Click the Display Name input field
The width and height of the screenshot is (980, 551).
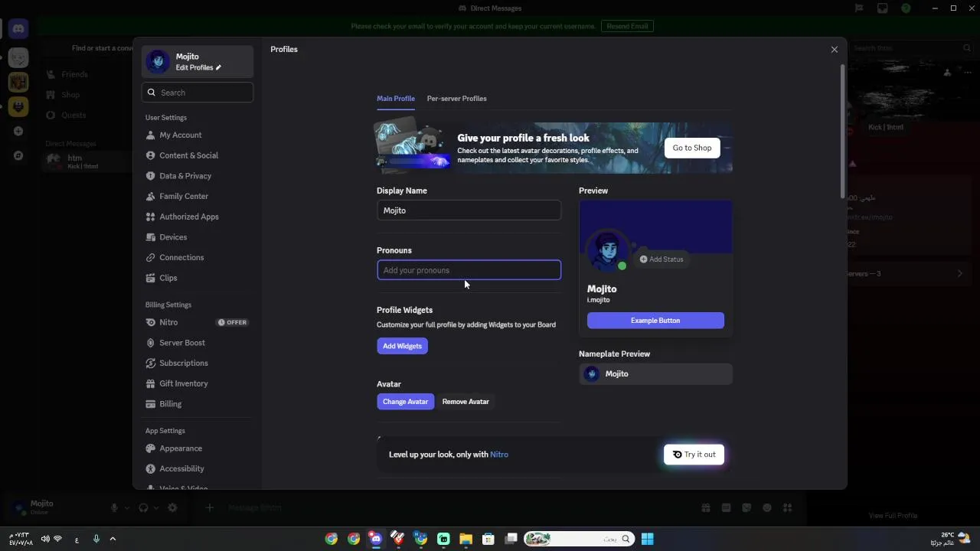[469, 210]
